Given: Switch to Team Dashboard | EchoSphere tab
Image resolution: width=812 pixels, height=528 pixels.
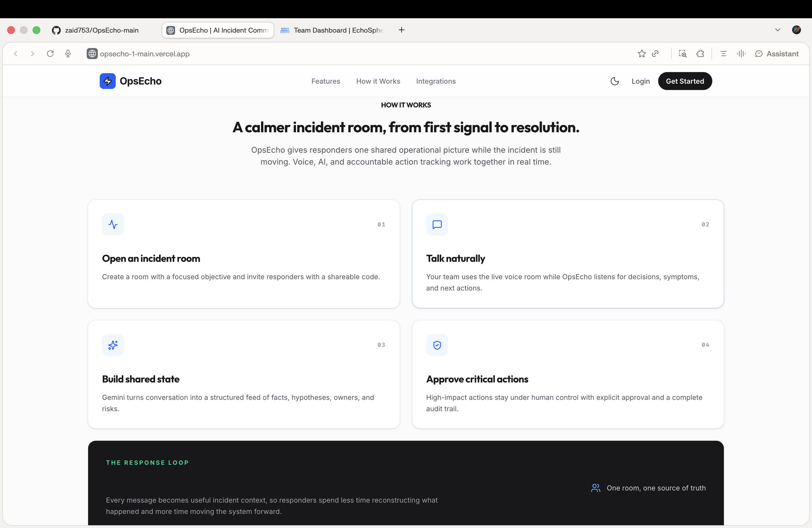Looking at the screenshot, I should coord(333,30).
